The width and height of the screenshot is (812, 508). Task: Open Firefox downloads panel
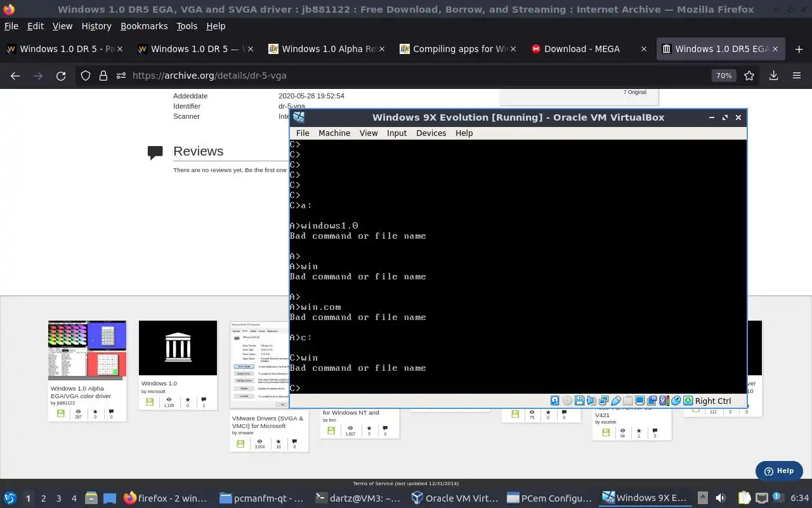tap(773, 76)
